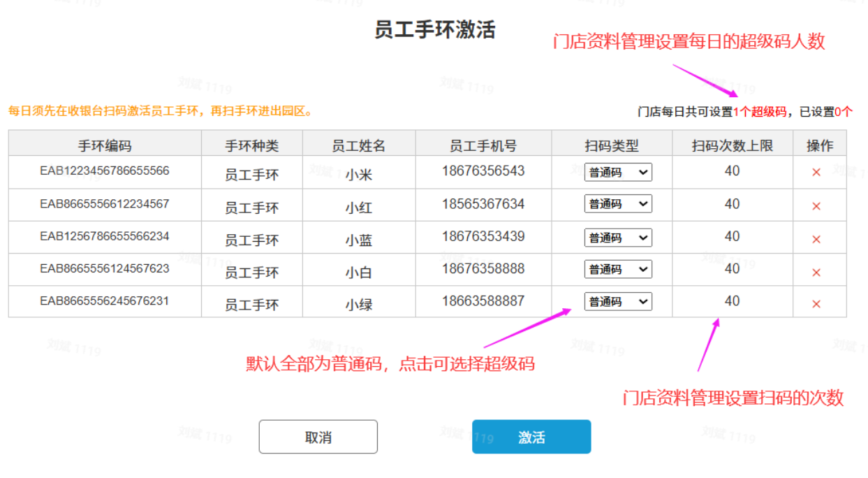Select scan type for 小绿

618,301
